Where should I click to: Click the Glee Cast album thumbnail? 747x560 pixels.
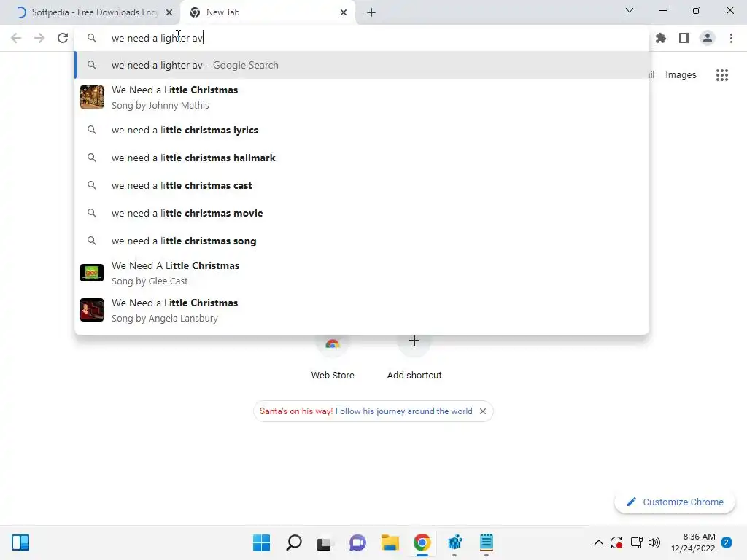(92, 273)
